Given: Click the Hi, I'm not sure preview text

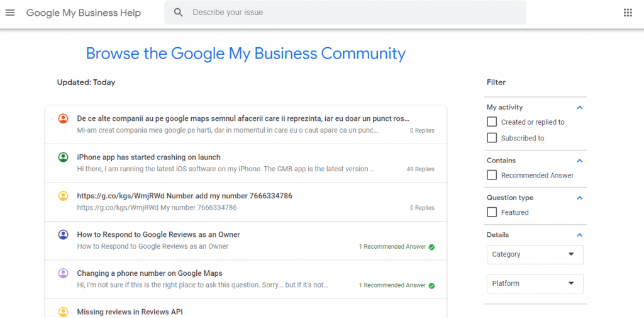Looking at the screenshot, I should pyautogui.click(x=203, y=285).
